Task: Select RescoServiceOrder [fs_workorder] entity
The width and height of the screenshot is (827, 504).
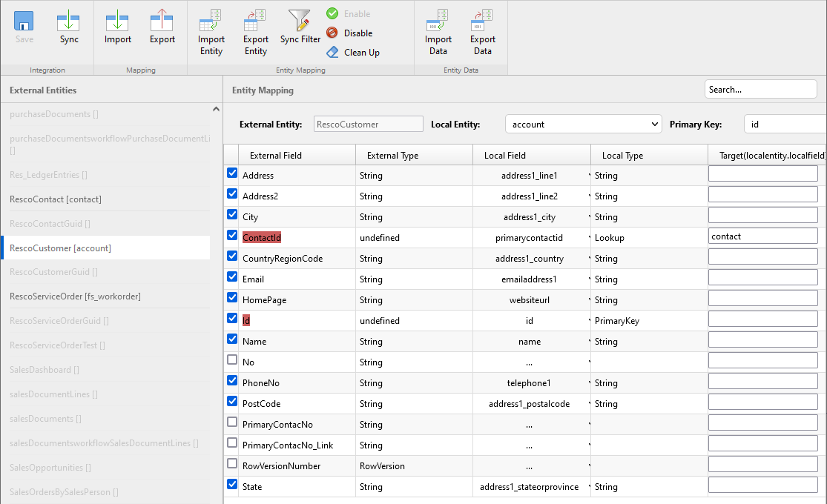Action: (x=75, y=296)
